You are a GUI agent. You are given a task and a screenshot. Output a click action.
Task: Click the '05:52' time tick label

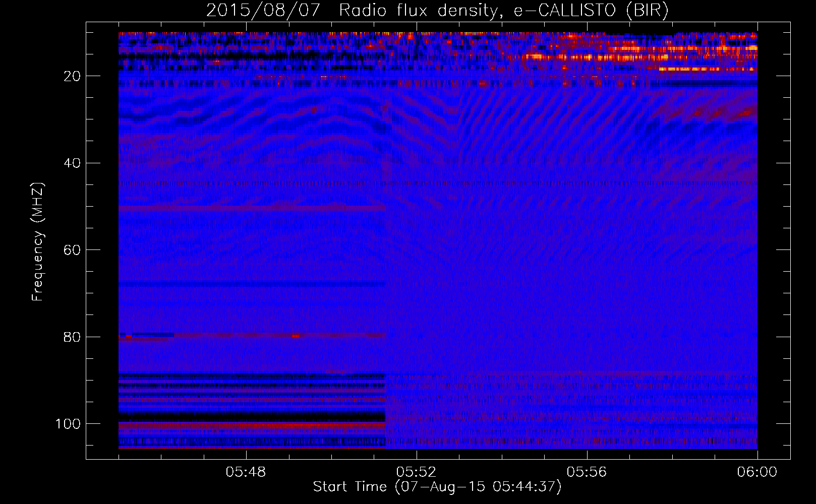(x=416, y=472)
